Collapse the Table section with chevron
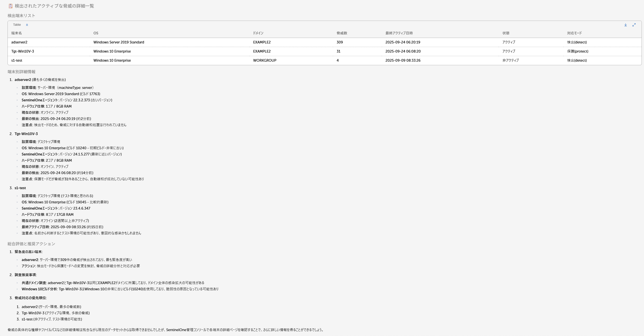 click(x=27, y=25)
